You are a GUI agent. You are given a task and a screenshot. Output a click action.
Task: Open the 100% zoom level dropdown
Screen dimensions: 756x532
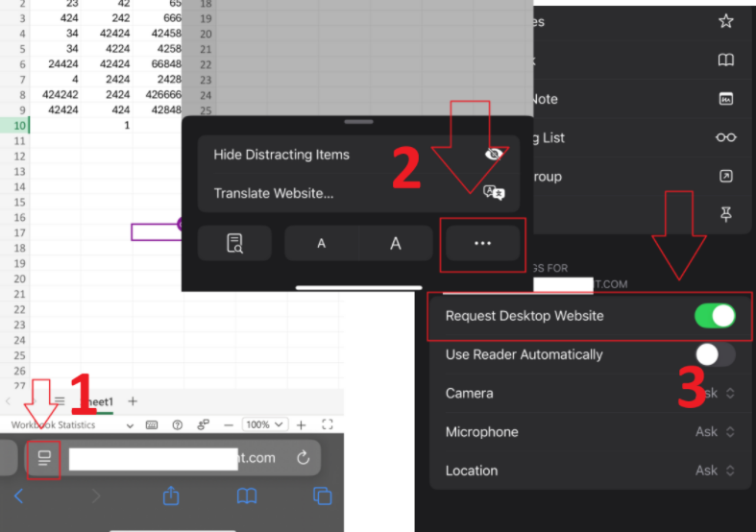265,424
